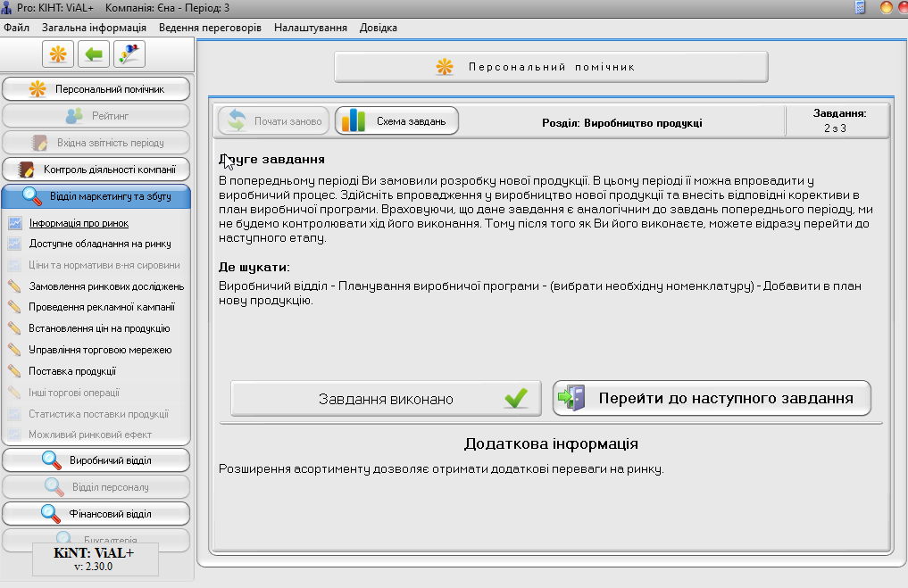Click the Персональний помічник header banner

pyautogui.click(x=551, y=67)
